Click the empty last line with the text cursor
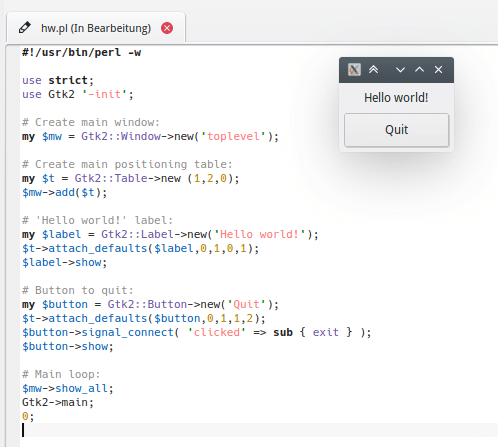 pyautogui.click(x=259, y=430)
